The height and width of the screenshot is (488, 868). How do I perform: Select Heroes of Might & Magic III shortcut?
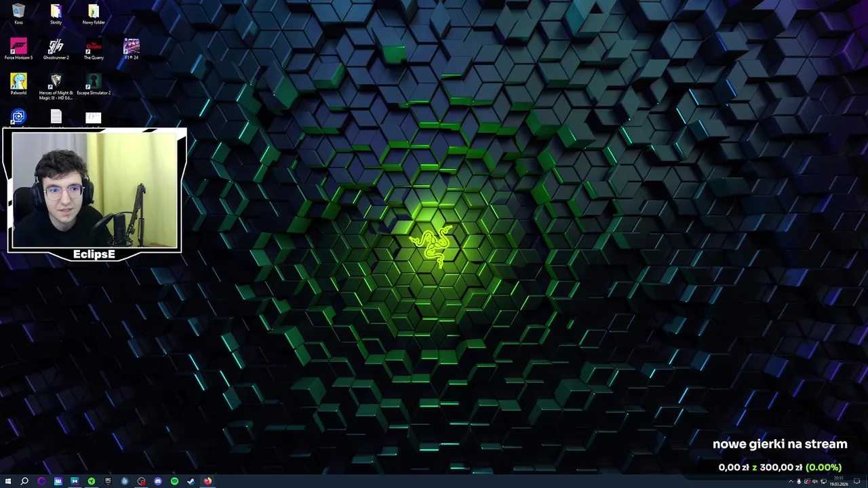point(56,87)
